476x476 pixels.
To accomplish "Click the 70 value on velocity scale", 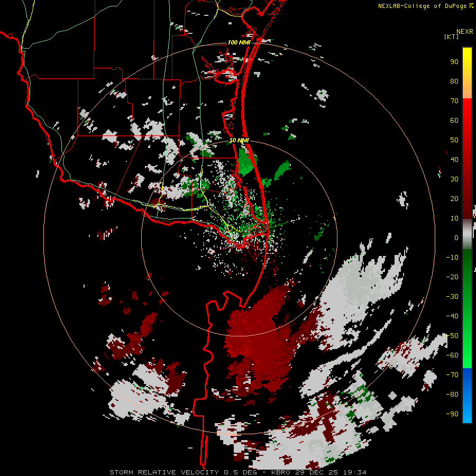I will point(454,101).
